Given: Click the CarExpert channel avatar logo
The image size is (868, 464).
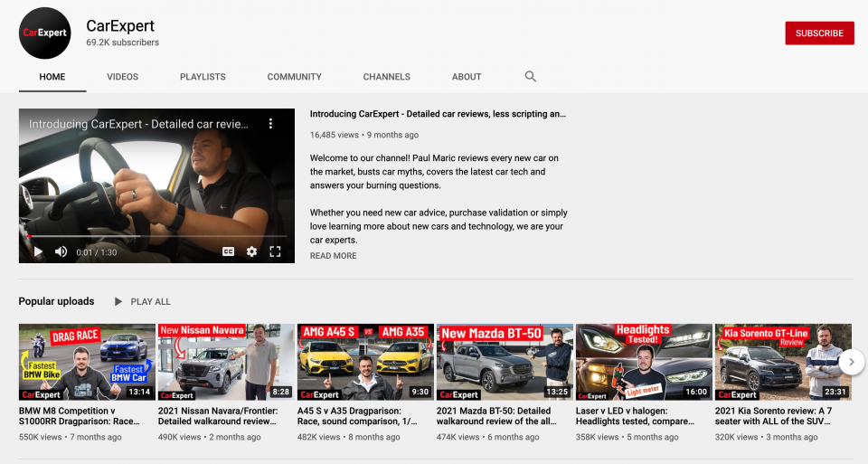Looking at the screenshot, I should (45, 33).
